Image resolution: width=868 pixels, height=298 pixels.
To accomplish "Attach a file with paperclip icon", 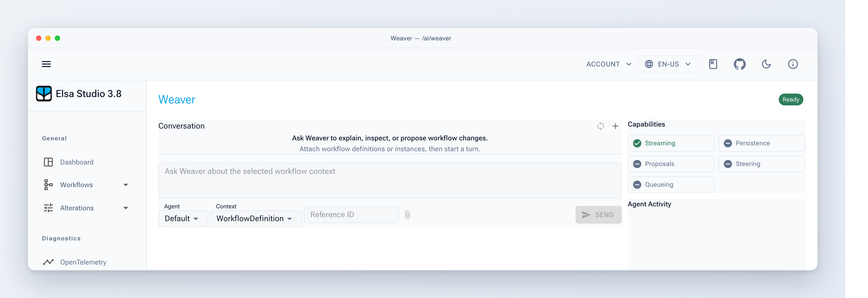I will pos(407,215).
